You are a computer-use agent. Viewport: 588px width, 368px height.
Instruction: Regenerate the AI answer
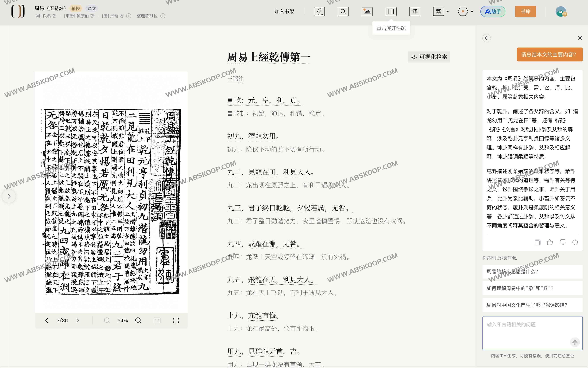point(575,242)
